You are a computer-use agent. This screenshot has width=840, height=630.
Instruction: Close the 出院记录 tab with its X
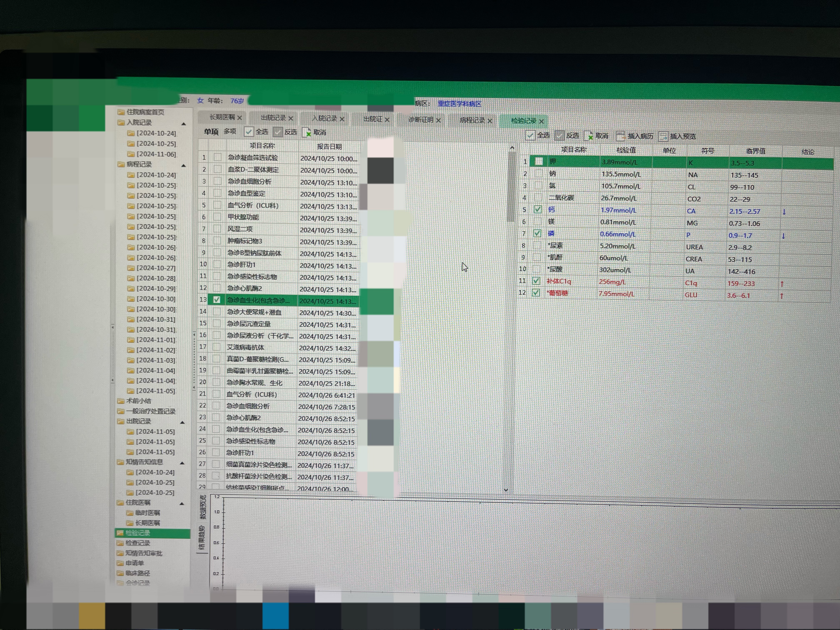coord(291,119)
